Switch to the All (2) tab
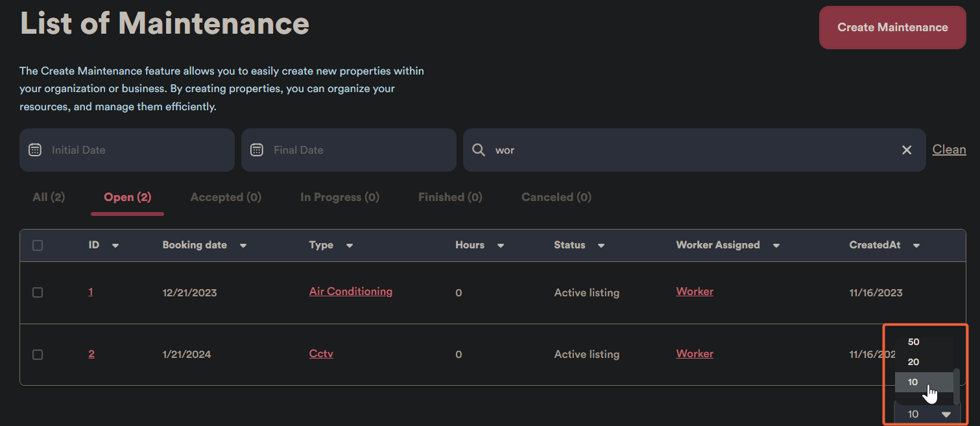980x426 pixels. (49, 197)
